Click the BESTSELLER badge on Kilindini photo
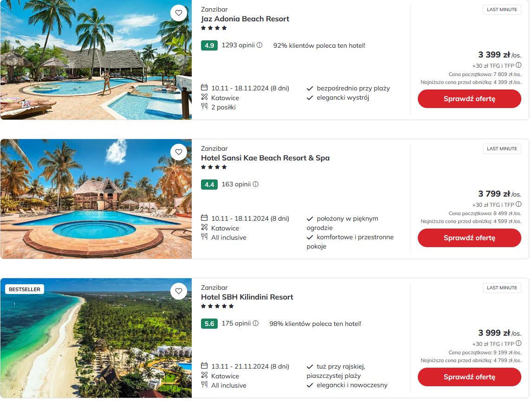 click(x=25, y=289)
